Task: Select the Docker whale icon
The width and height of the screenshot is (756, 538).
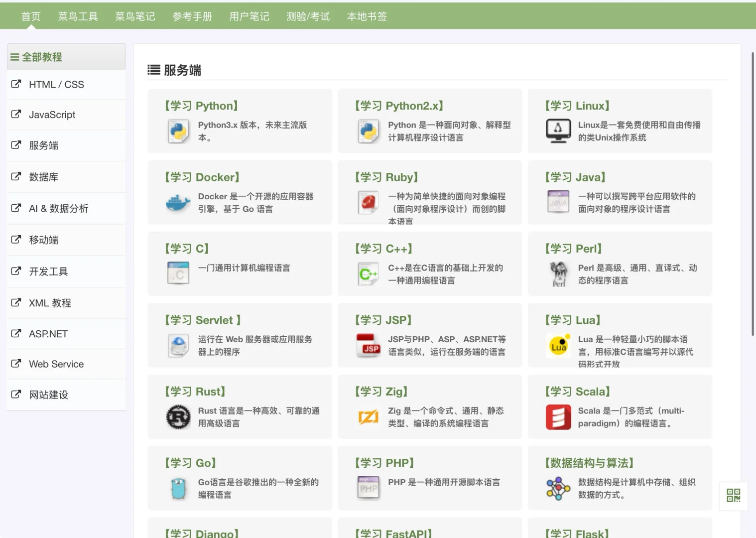Action: (x=178, y=202)
